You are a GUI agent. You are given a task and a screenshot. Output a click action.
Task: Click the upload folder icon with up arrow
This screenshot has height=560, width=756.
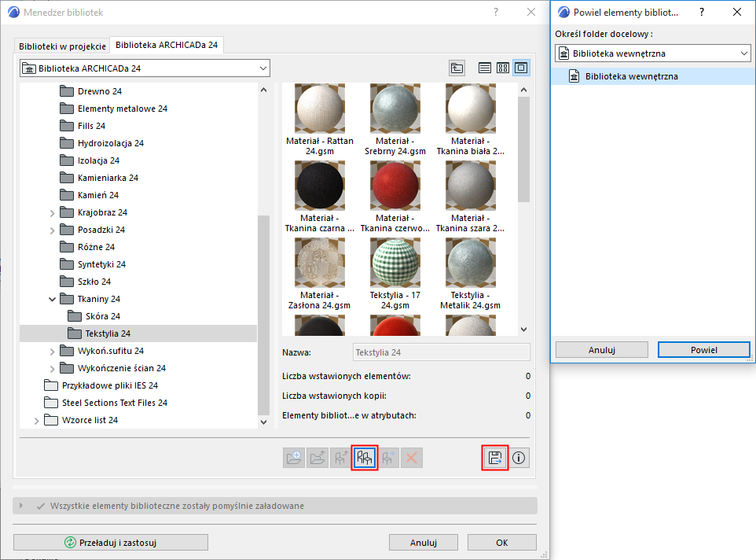point(317,458)
